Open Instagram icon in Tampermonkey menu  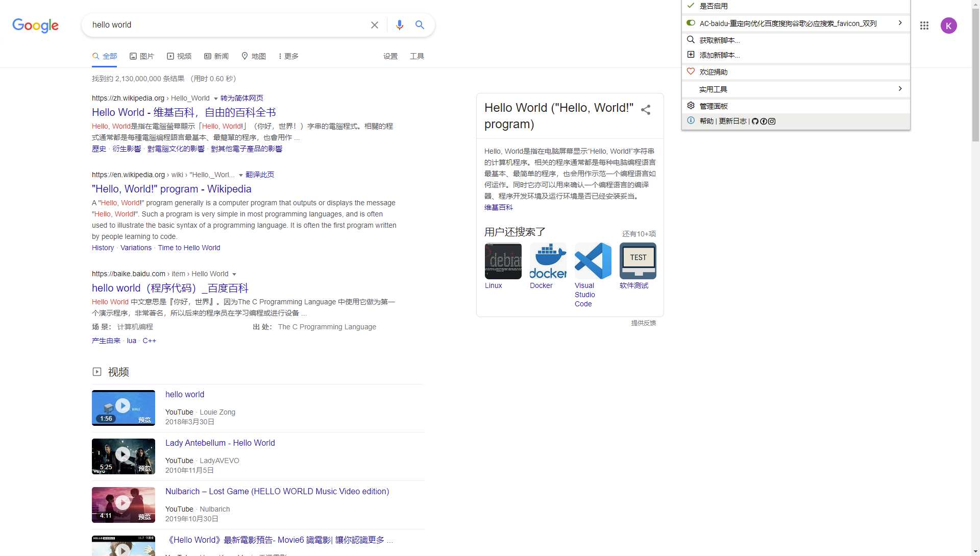pyautogui.click(x=772, y=122)
